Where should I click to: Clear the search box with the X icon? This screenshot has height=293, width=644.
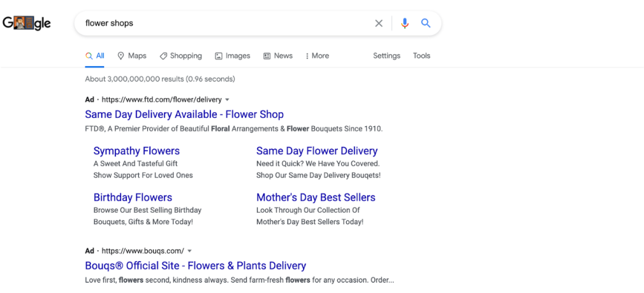pos(379,24)
